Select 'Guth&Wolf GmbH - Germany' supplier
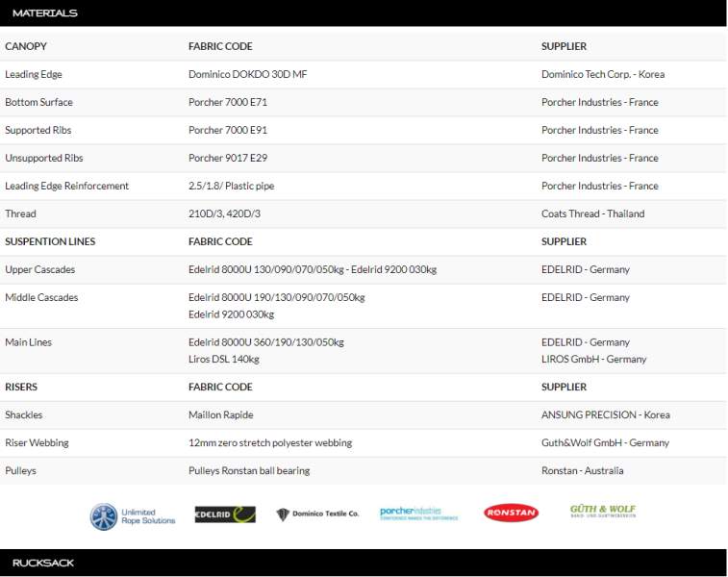This screenshot has height=577, width=728. click(x=605, y=442)
